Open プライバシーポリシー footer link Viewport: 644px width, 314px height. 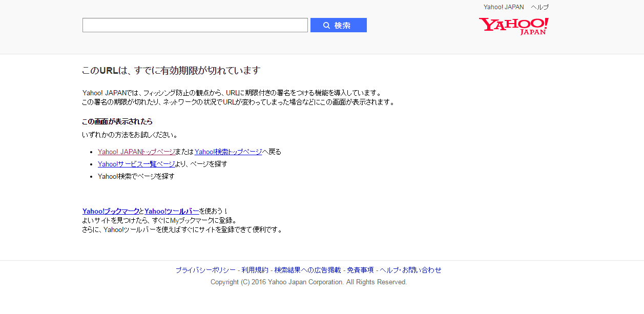coord(205,270)
